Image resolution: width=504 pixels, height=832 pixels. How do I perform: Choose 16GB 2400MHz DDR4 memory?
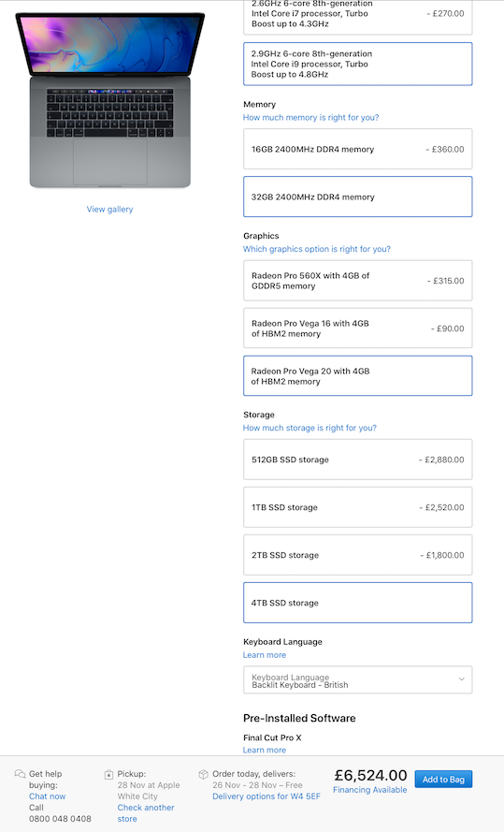358,149
